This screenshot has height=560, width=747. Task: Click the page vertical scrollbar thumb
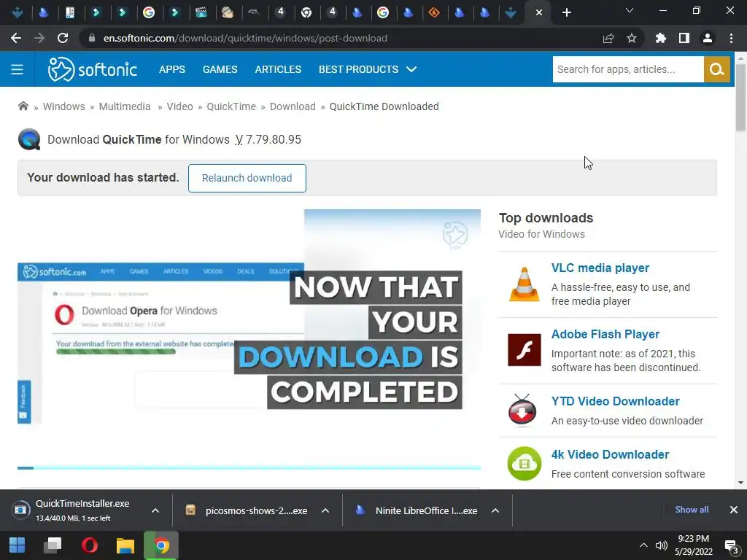pyautogui.click(x=740, y=98)
